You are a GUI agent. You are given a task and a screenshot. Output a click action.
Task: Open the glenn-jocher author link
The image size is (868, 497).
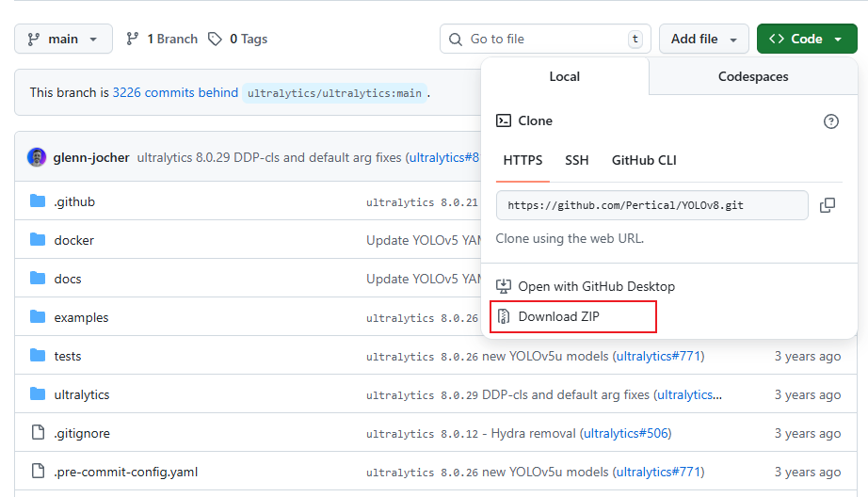tap(91, 158)
